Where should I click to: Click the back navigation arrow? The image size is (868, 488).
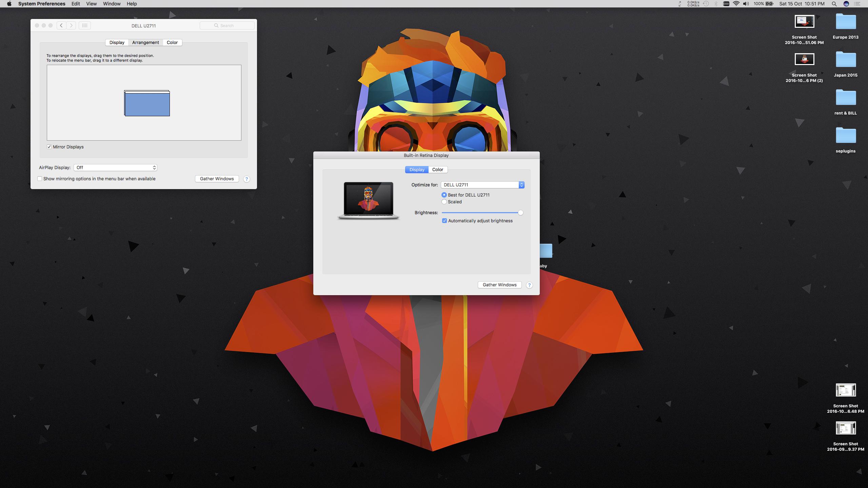click(61, 25)
